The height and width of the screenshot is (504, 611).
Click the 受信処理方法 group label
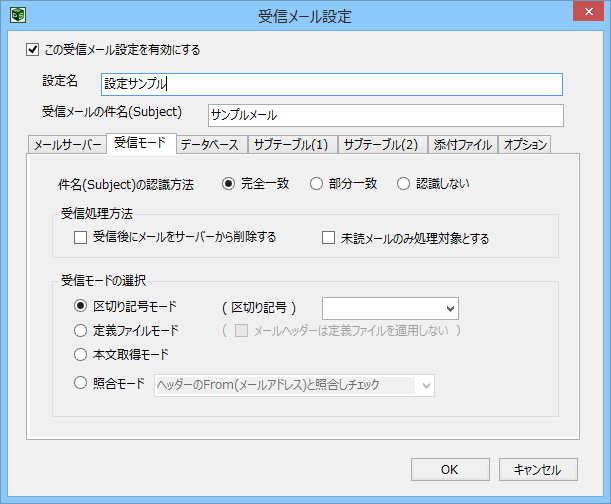coord(97,214)
